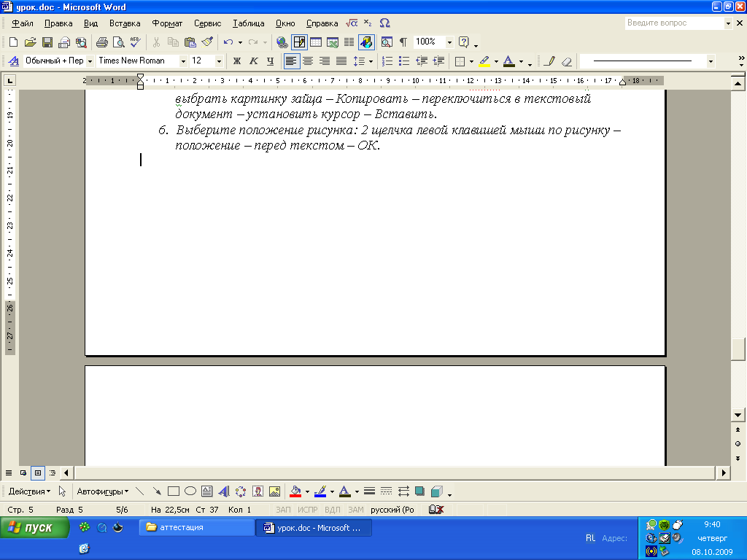Toggle the show paragraph marks (¶) button

pyautogui.click(x=403, y=42)
